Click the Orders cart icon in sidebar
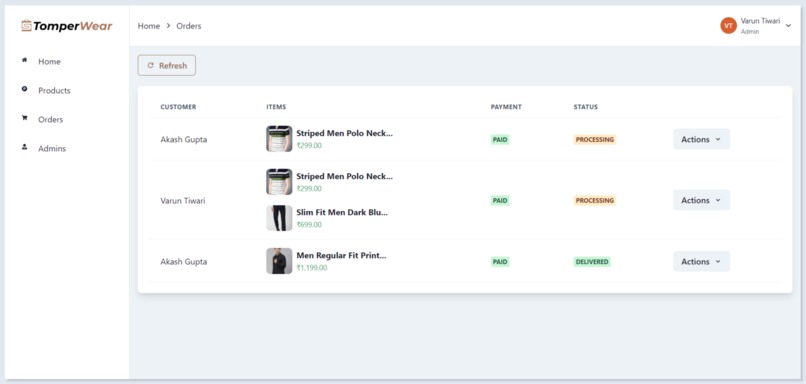 [x=24, y=118]
